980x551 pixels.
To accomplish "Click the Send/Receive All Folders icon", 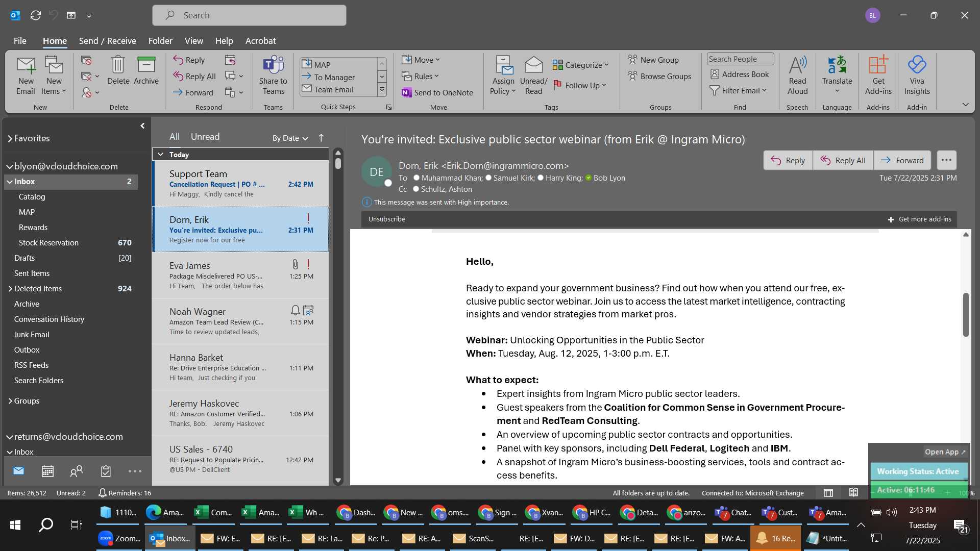I will point(35,15).
